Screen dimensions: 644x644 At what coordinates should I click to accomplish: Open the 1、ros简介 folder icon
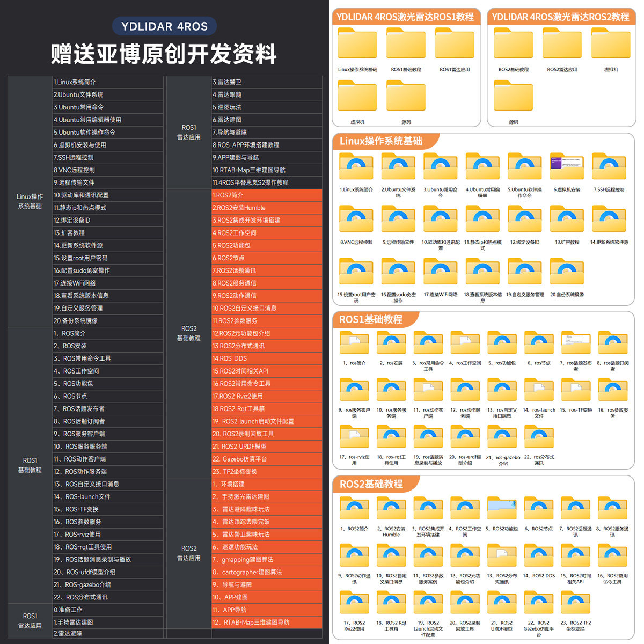[354, 343]
